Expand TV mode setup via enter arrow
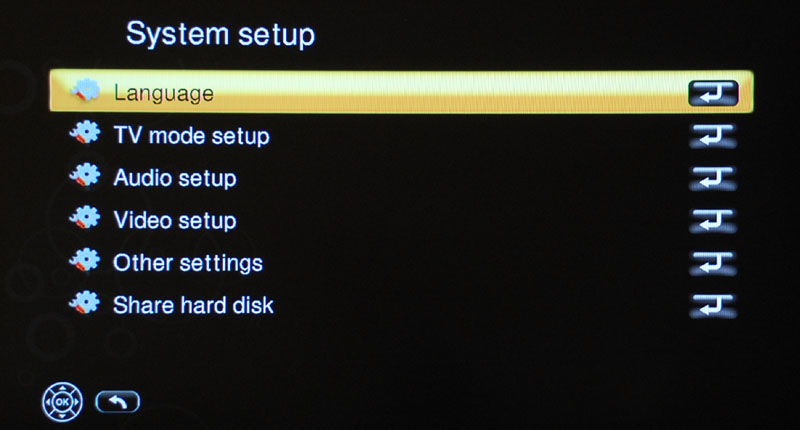Viewport: 800px width, 430px height. tap(713, 136)
